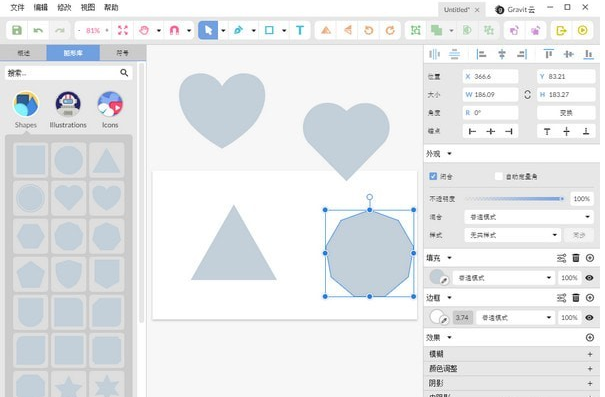Open Gravit cloud button

click(x=515, y=10)
